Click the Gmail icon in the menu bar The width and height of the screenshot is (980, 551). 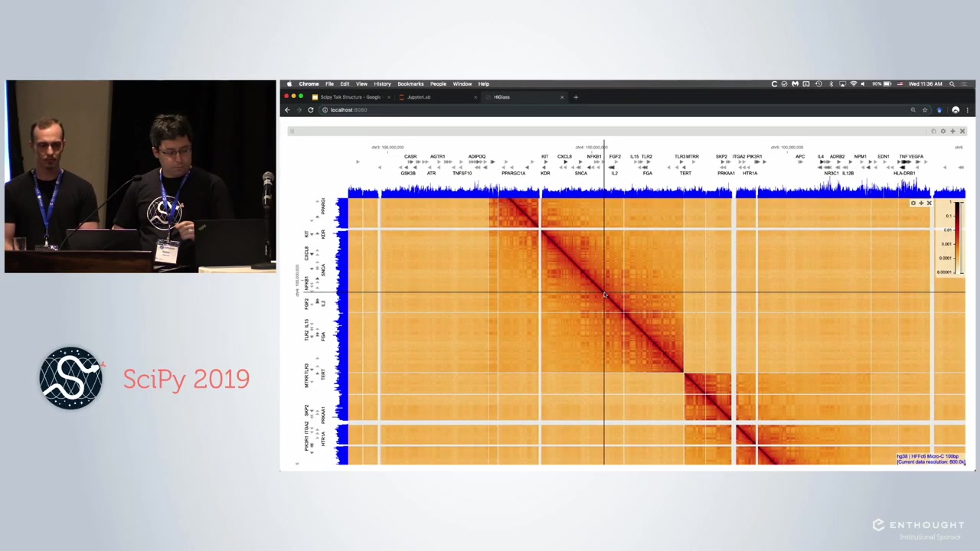coord(795,83)
